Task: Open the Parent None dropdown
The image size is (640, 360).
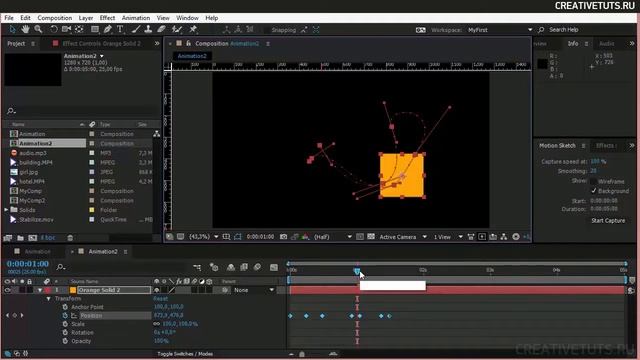Action: [254, 290]
